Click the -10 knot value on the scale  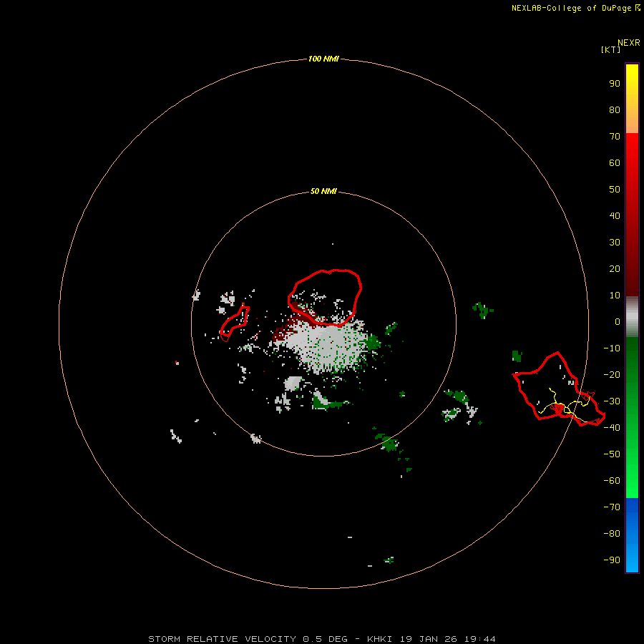pyautogui.click(x=612, y=348)
